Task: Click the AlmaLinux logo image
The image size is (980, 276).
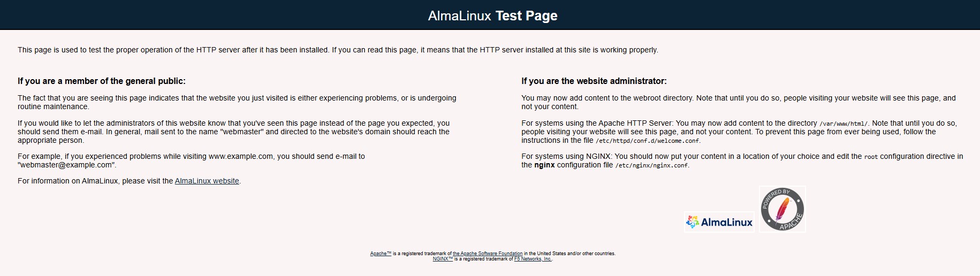Action: coord(719,222)
